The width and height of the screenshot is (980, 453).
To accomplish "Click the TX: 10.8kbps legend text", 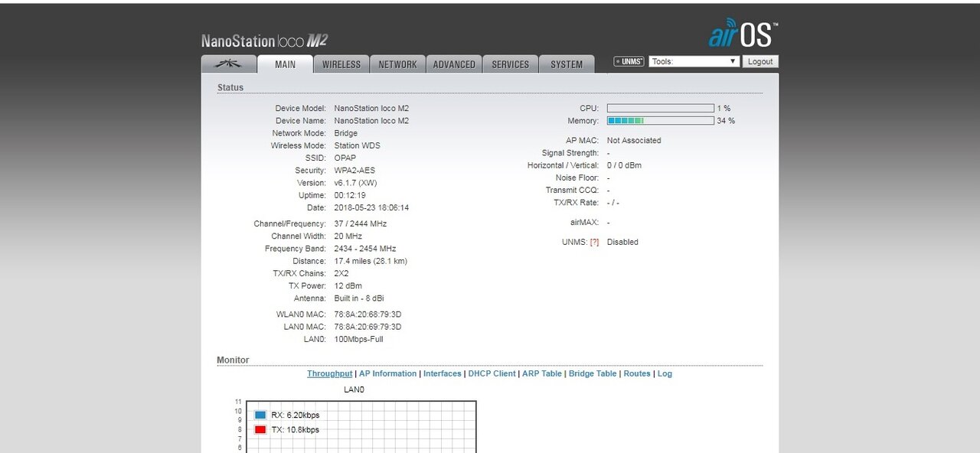I will 296,429.
